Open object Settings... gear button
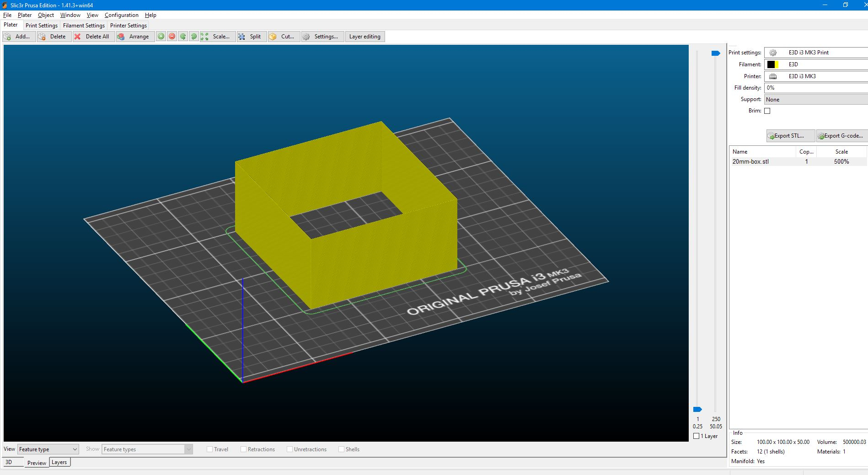Screen dimensions: 868x475 coord(322,37)
